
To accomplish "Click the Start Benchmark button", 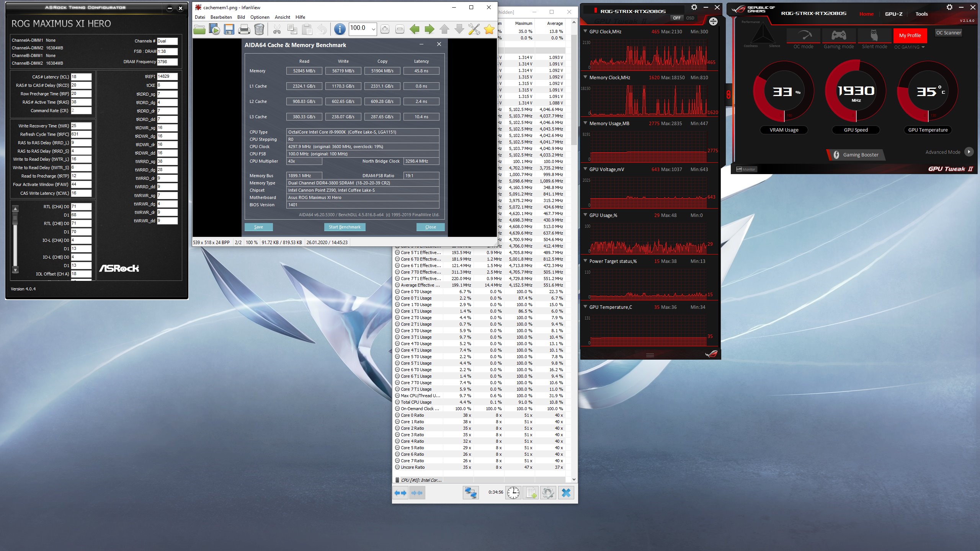I will [x=345, y=227].
